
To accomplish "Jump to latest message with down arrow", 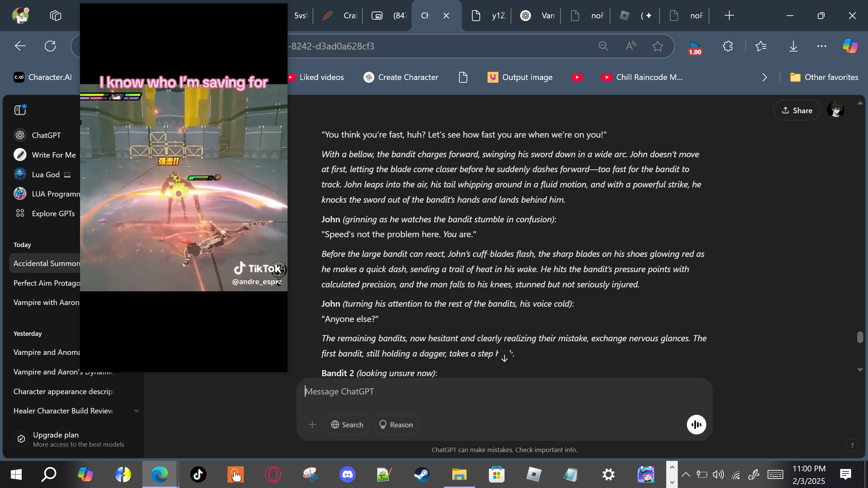I will coord(505,358).
